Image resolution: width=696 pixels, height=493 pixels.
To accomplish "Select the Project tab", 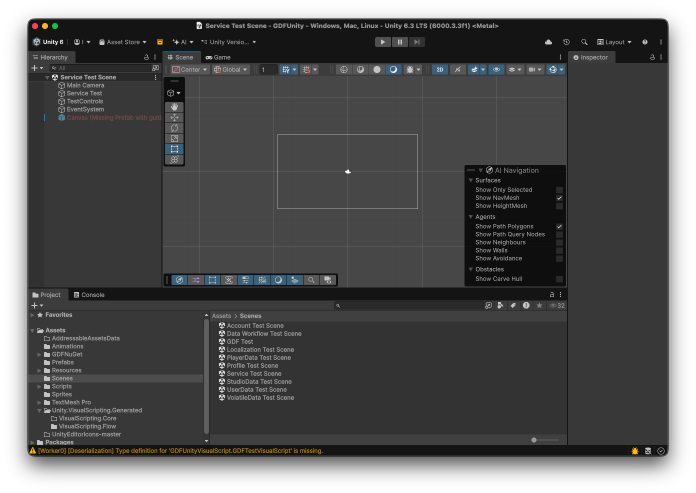I will click(46, 295).
